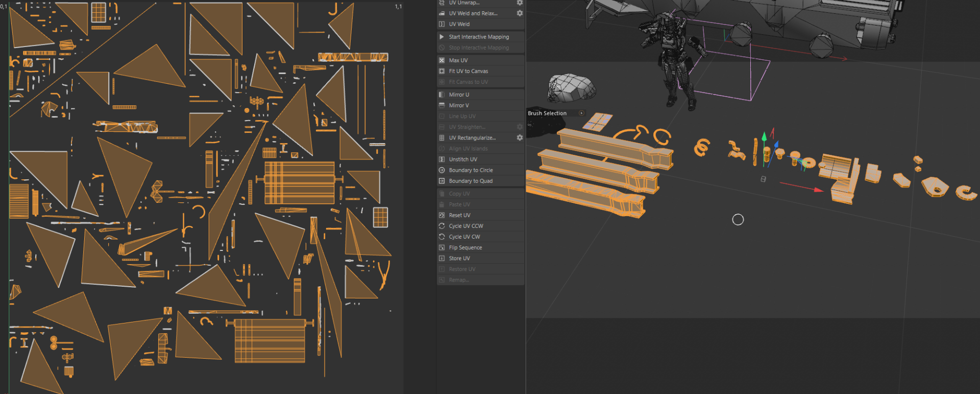Choose Cycle UV CCW from the menu
This screenshot has height=394, width=980.
click(x=465, y=226)
